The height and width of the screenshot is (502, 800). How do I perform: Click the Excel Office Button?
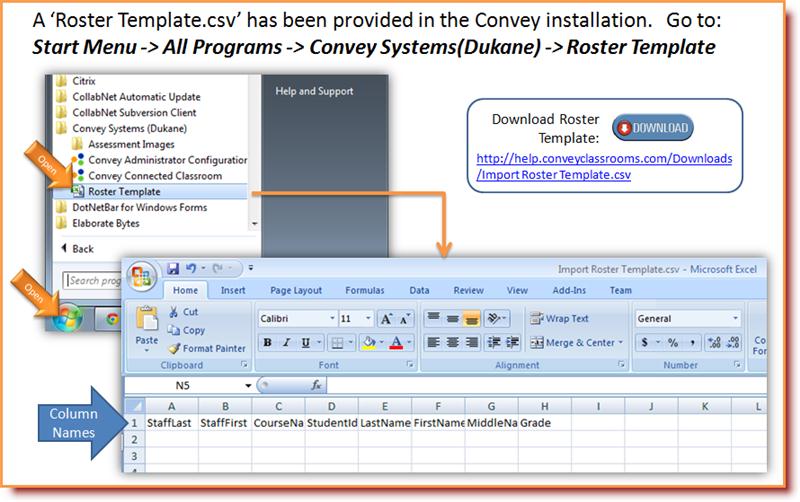[x=141, y=276]
